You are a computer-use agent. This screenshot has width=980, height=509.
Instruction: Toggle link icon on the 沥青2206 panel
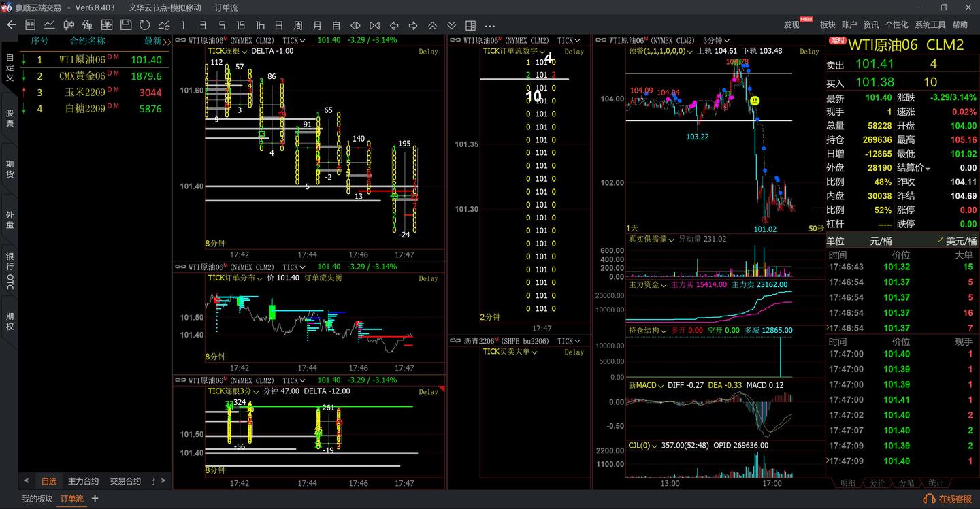point(455,341)
